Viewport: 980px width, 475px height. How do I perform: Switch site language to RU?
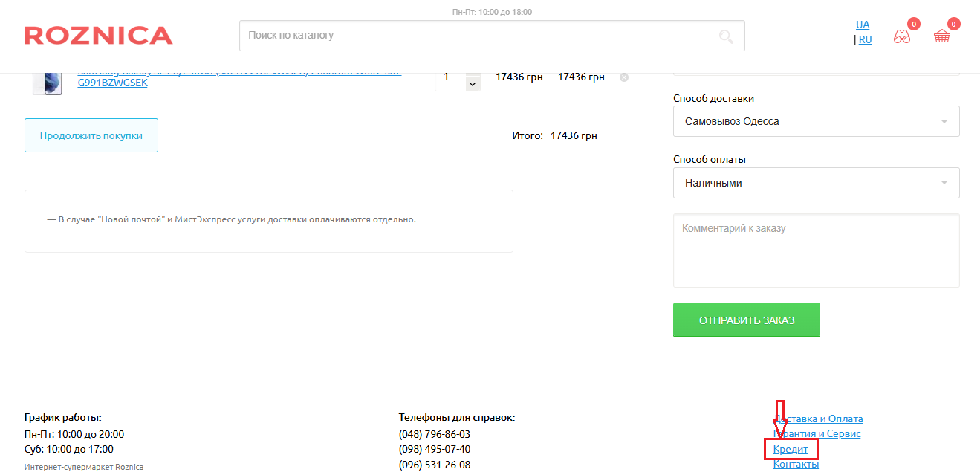[865, 40]
